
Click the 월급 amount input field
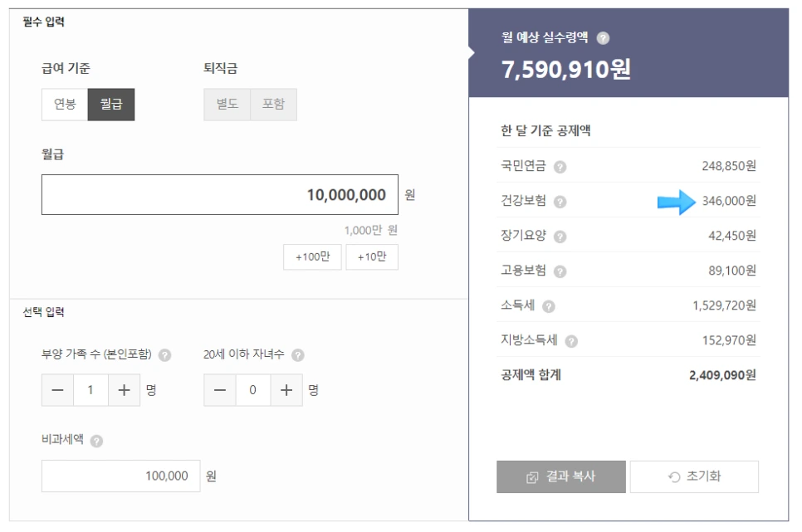pyautogui.click(x=220, y=195)
